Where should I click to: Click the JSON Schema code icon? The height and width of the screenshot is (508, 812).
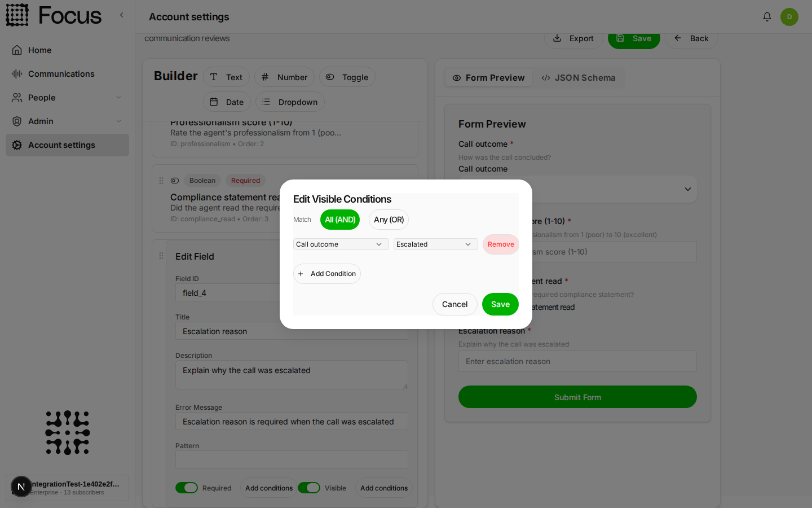[546, 78]
